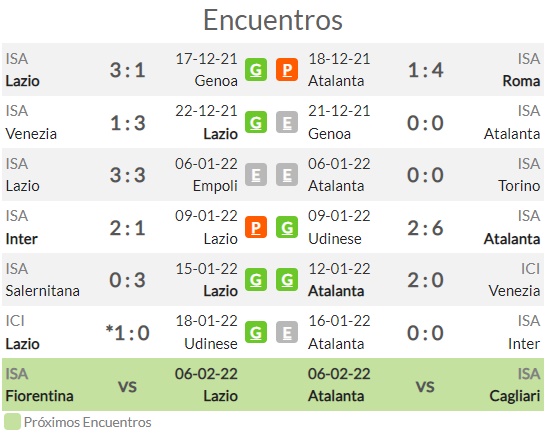Screen dimensions: 545x433
Task: Click the Encuentros heading
Action: coord(273,20)
